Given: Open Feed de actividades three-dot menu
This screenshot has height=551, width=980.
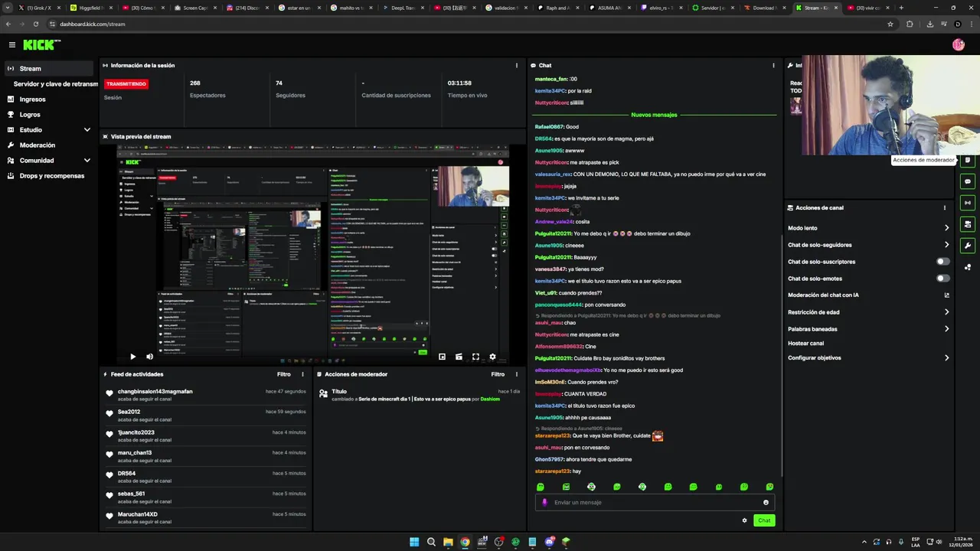Looking at the screenshot, I should [x=302, y=374].
